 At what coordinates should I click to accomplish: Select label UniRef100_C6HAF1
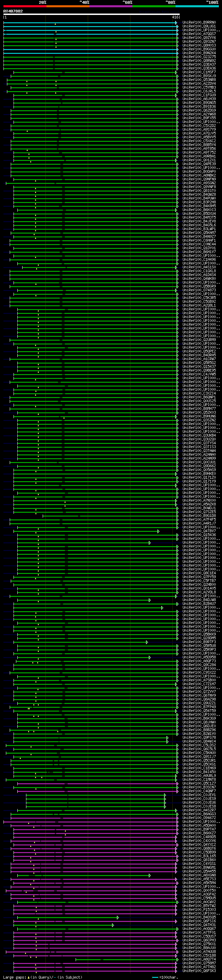pos(199,241)
